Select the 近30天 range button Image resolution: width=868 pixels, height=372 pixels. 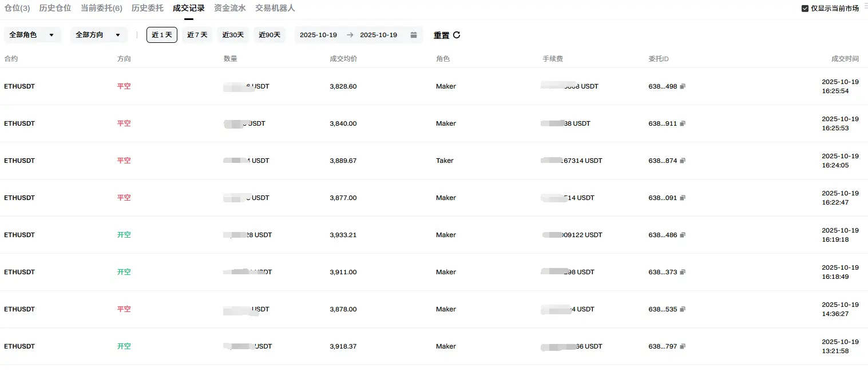pyautogui.click(x=233, y=35)
